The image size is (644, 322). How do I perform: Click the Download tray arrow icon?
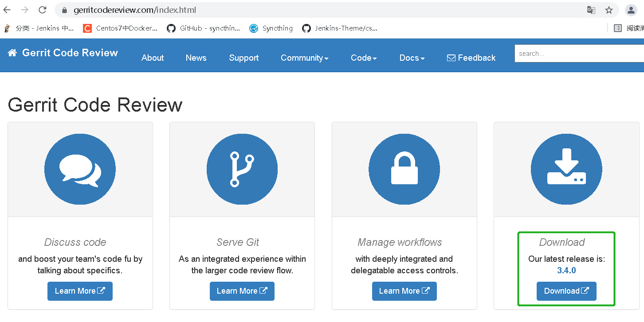tap(566, 169)
